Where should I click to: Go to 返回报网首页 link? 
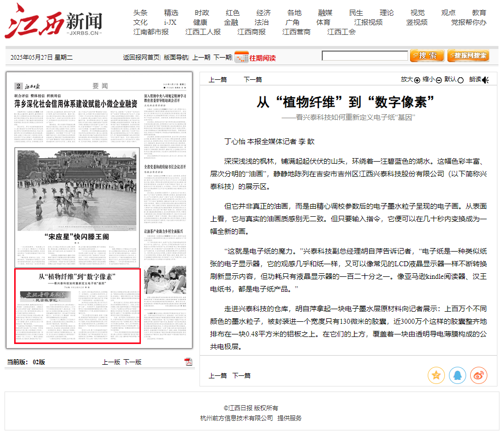tap(141, 58)
